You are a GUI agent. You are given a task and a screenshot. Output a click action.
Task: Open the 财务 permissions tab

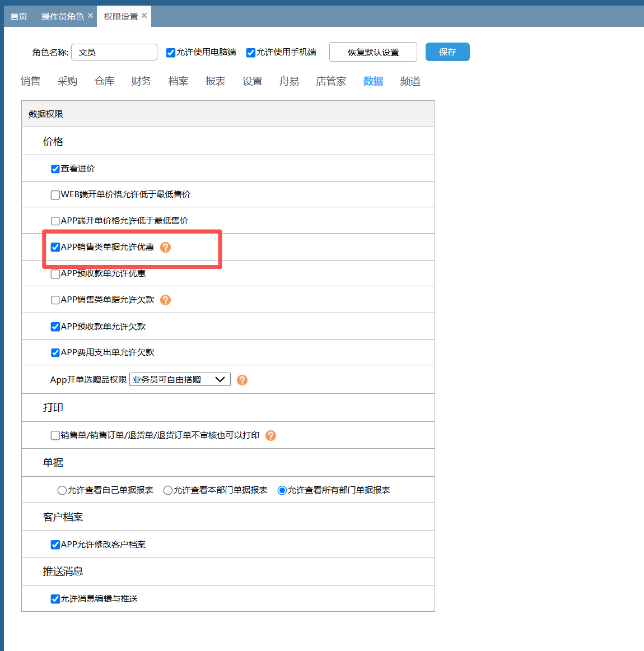(141, 81)
